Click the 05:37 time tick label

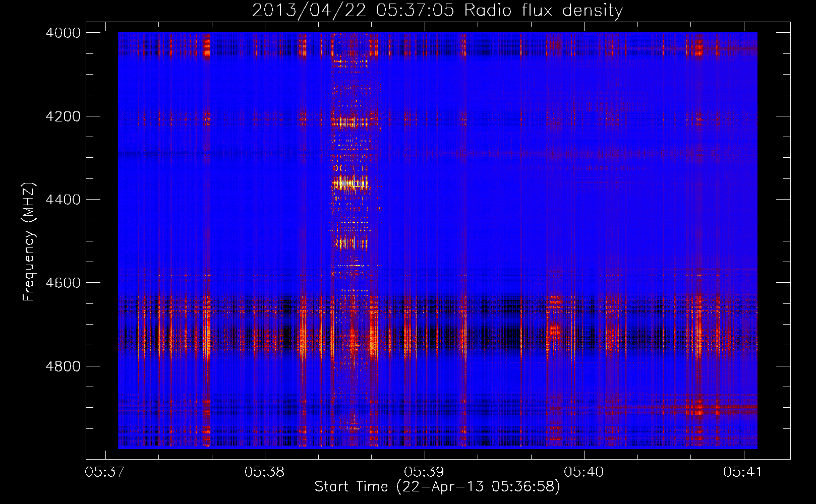[x=105, y=472]
